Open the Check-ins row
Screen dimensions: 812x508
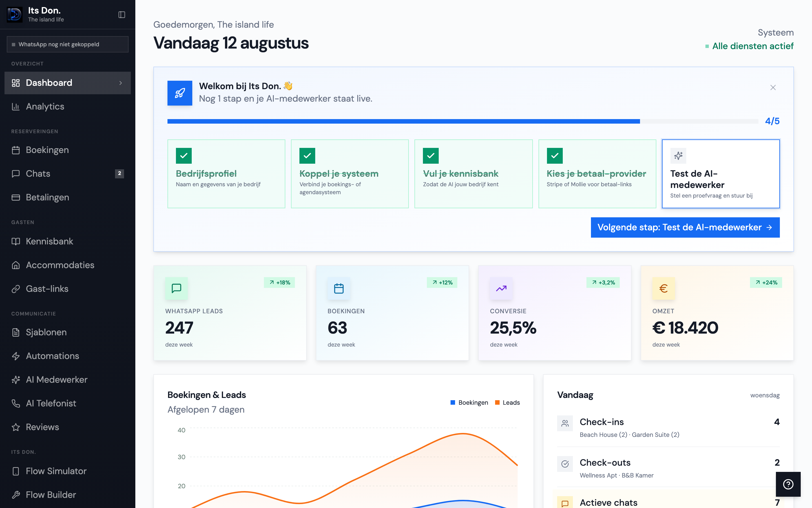pyautogui.click(x=668, y=428)
